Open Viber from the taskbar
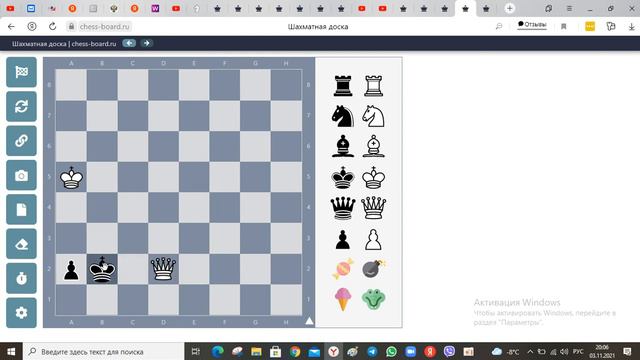Screen dimensions: 640x360 (449, 351)
